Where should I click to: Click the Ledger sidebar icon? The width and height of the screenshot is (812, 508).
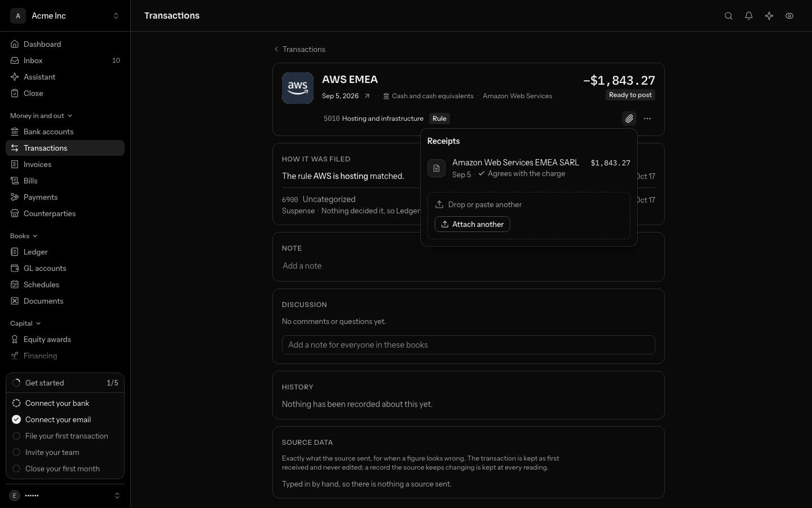[15, 252]
